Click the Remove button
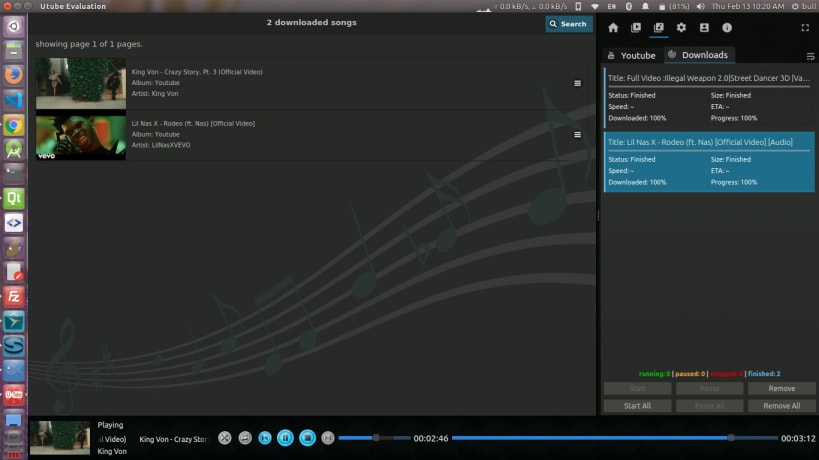Screen dimensions: 819x460 point(781,388)
